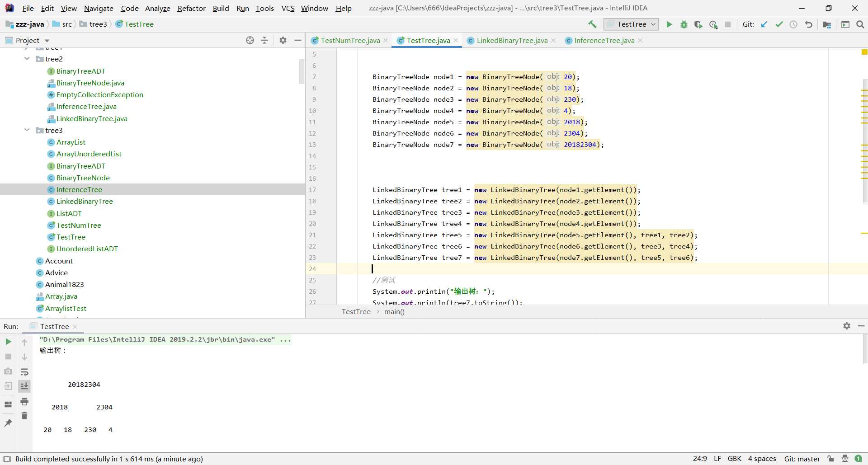Click locate current file target icon
Screen dimensions: 868x465
(250, 40)
